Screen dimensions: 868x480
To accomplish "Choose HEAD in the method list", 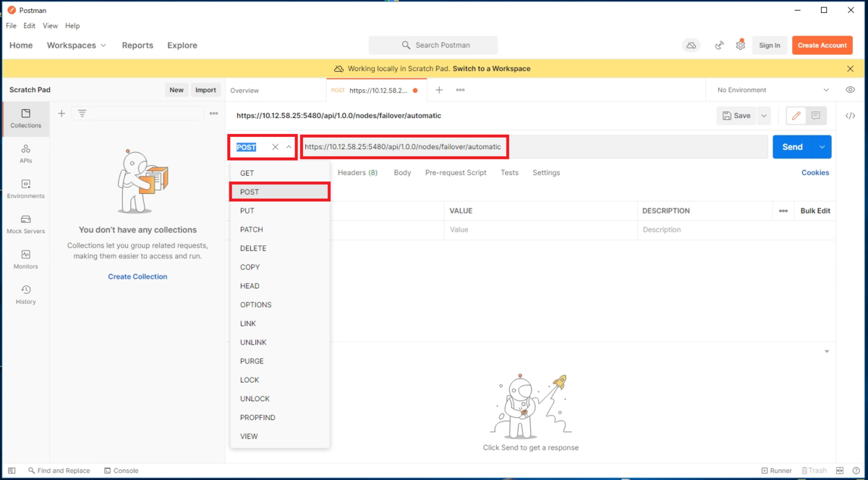I will 280,286.
